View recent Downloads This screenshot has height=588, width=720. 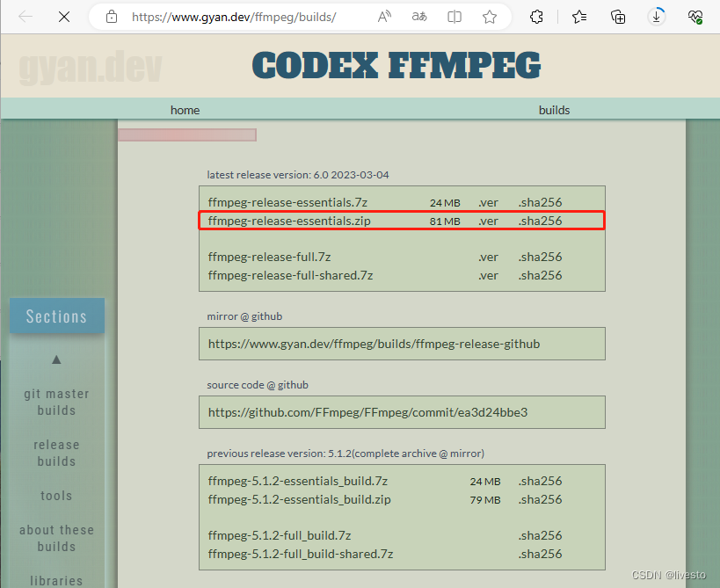(657, 17)
